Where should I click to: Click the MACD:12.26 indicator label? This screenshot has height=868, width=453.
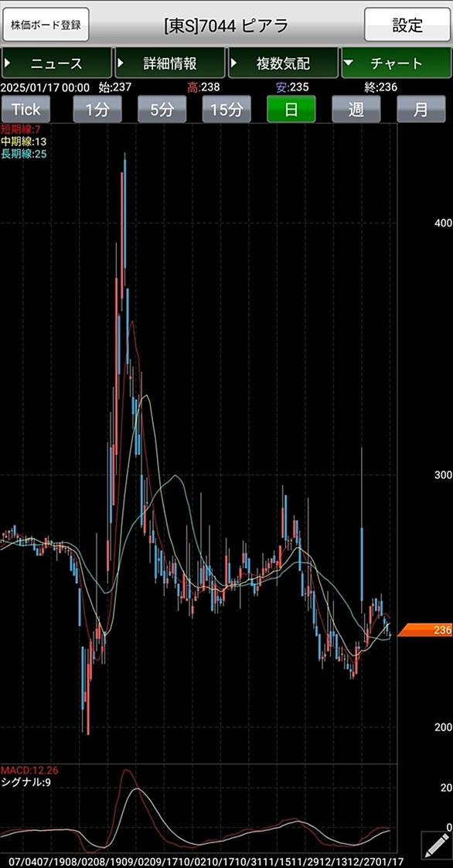pyautogui.click(x=30, y=771)
